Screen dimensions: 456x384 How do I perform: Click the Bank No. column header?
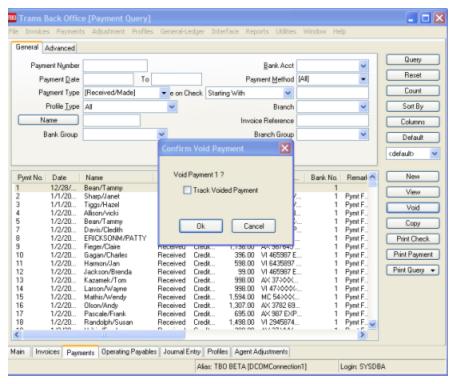[x=323, y=178]
